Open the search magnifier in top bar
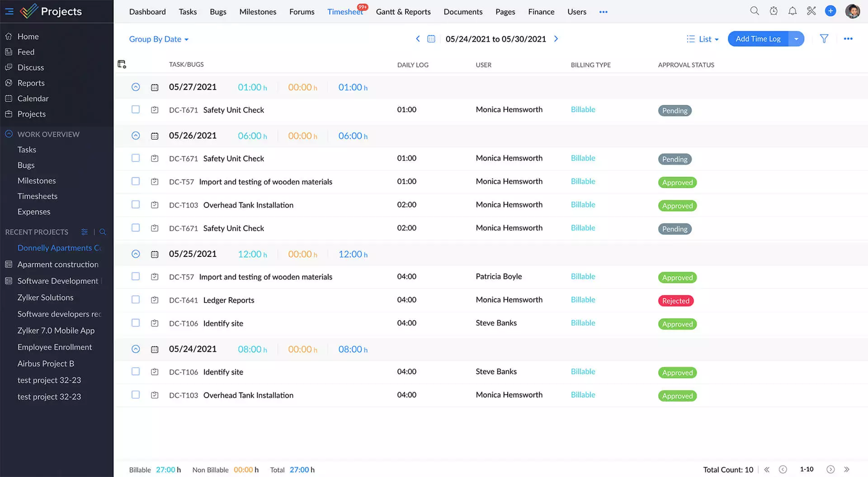This screenshot has width=868, height=477. (754, 11)
